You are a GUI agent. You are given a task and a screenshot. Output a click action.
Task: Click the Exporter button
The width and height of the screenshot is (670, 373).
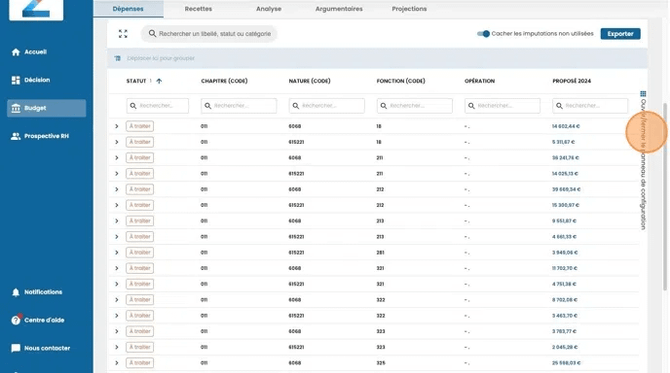(620, 34)
